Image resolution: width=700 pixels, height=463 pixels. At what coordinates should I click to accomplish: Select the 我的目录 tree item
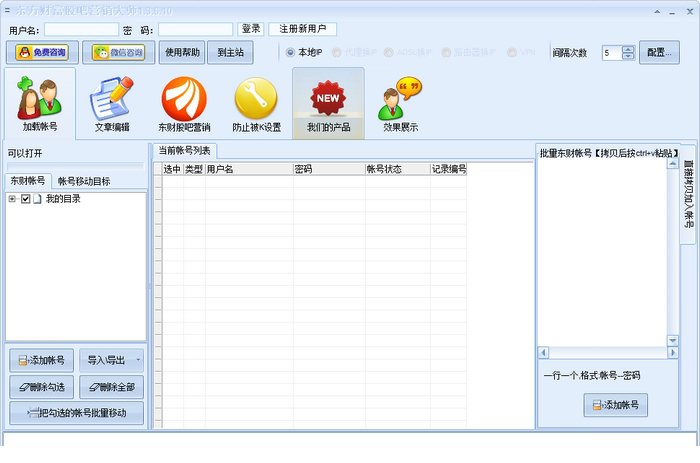pyautogui.click(x=63, y=199)
